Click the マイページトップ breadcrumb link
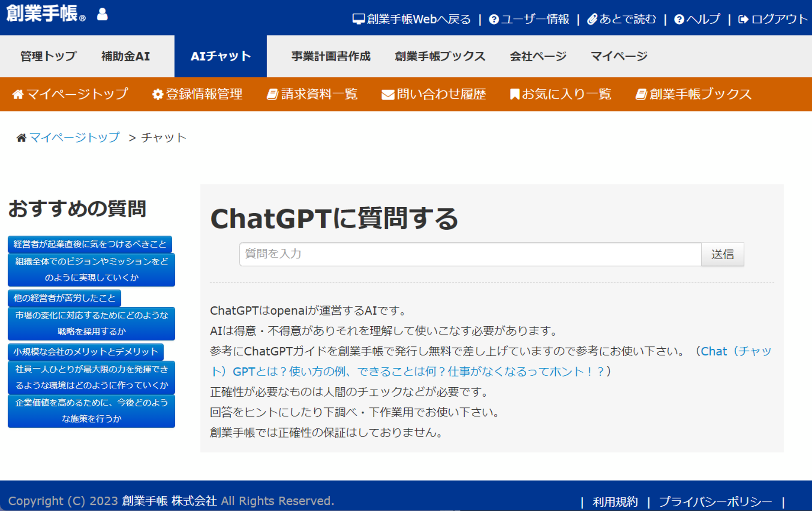The width and height of the screenshot is (812, 511). pyautogui.click(x=74, y=138)
